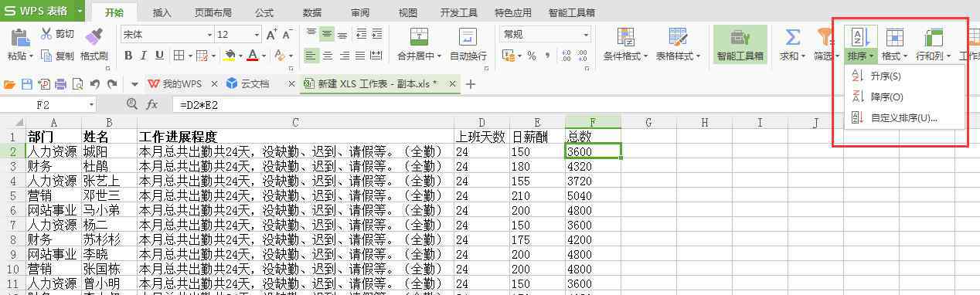Click the Merge and Center (合并居中) icon

point(419,36)
